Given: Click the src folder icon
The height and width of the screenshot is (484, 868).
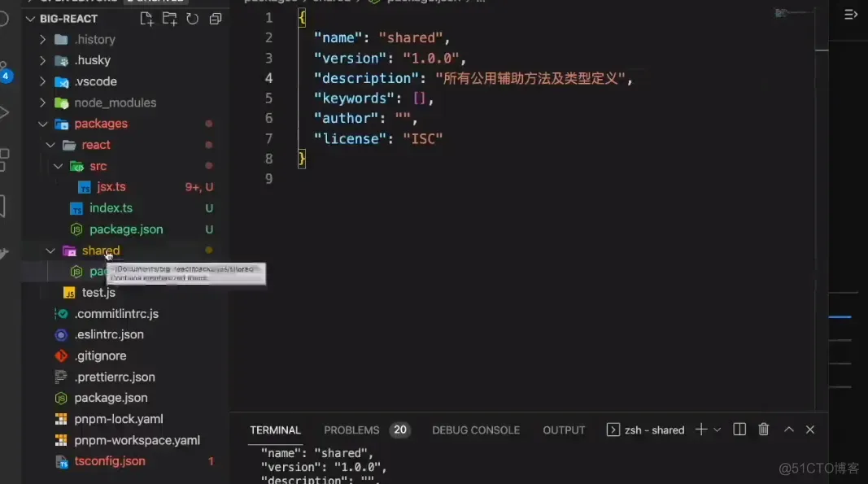Looking at the screenshot, I should (x=76, y=166).
